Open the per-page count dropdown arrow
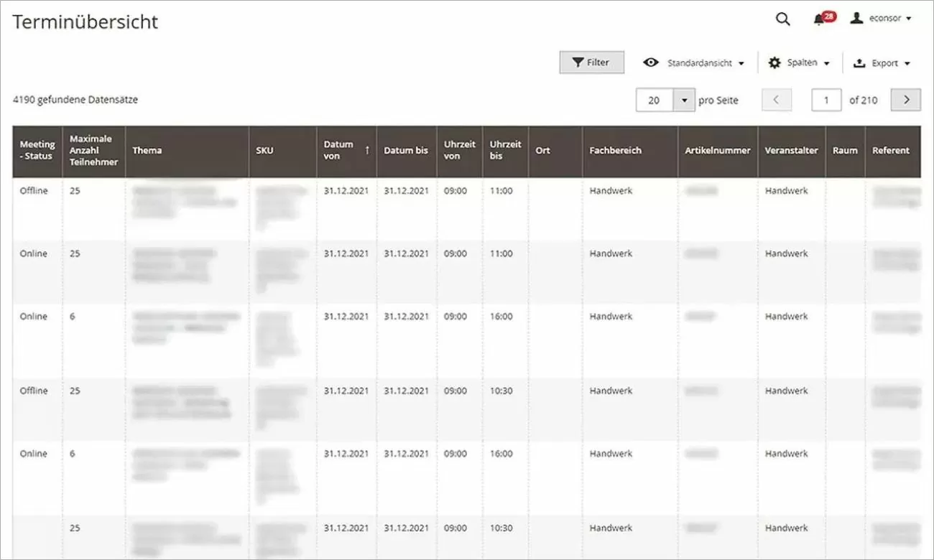 click(x=684, y=101)
